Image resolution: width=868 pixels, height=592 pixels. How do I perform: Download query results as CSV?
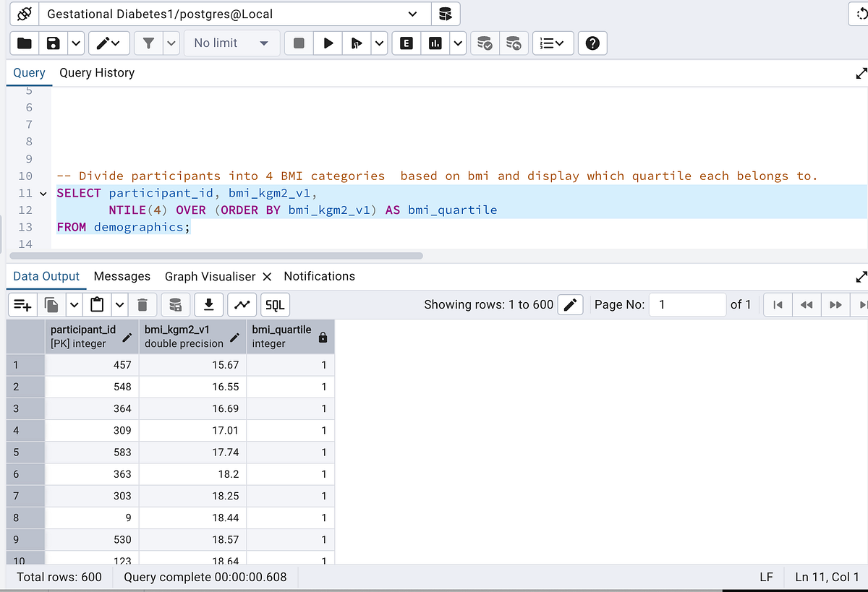pos(209,304)
